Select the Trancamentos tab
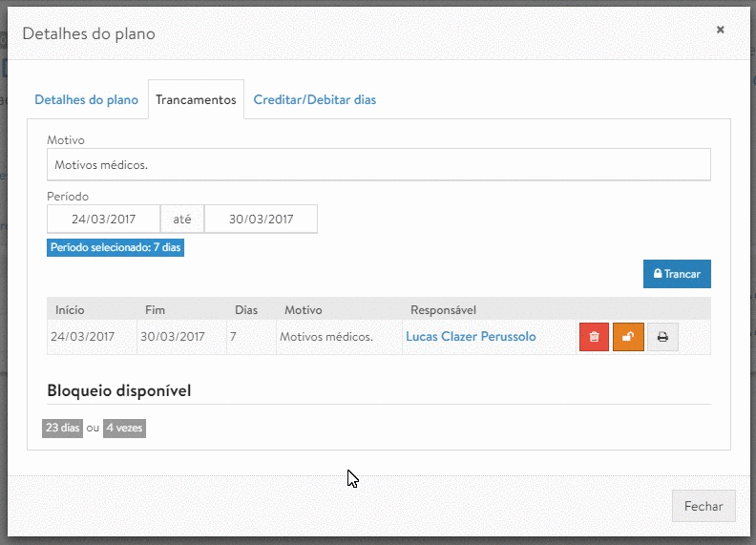 pos(196,100)
